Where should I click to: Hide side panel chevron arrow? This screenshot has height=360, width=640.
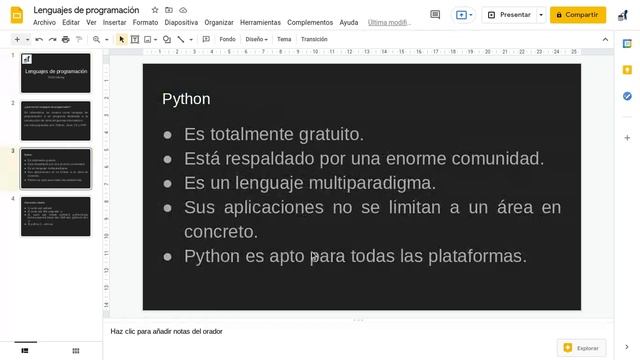[627, 347]
